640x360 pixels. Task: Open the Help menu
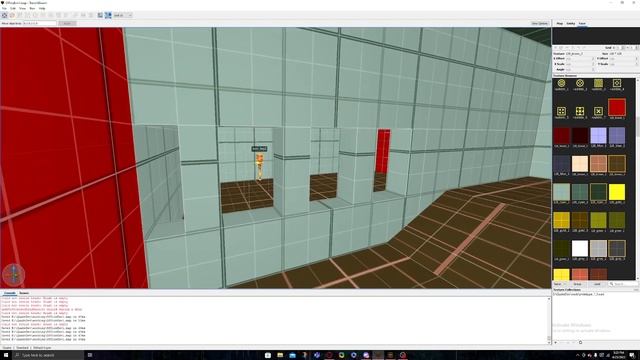(x=42, y=8)
